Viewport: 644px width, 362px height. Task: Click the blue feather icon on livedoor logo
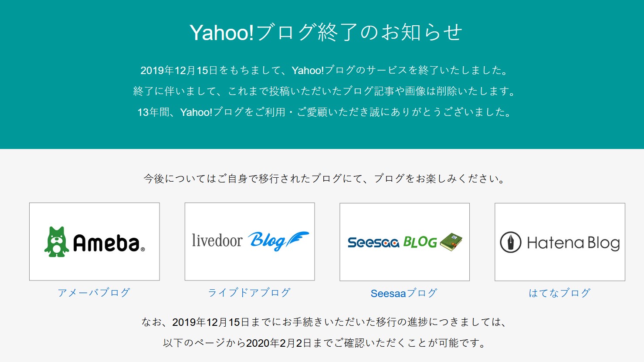(x=297, y=239)
